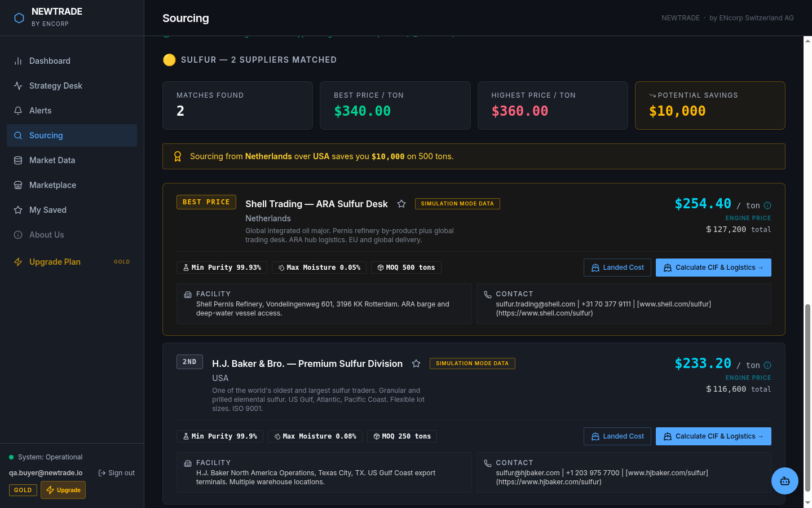Open Dashboard from the sidebar

(x=72, y=61)
